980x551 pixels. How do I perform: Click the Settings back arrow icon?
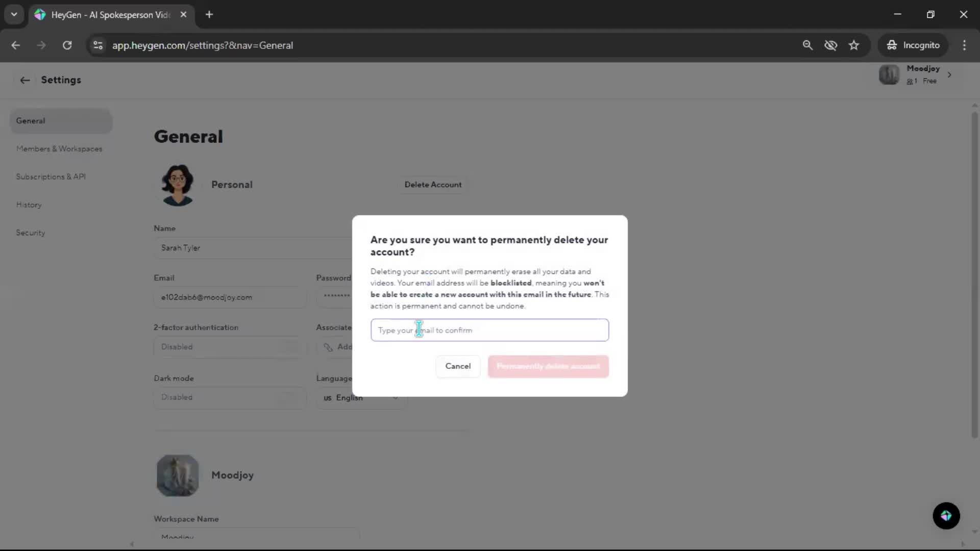[24, 80]
